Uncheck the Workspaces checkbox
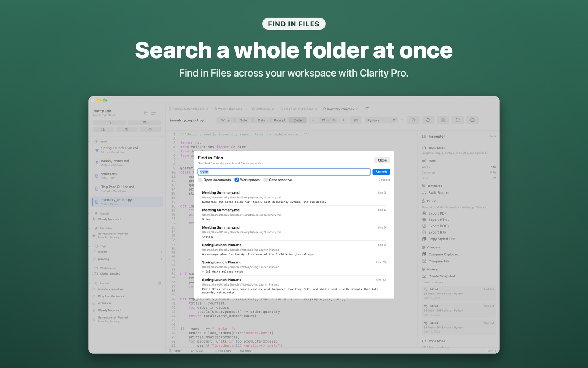 coord(237,180)
